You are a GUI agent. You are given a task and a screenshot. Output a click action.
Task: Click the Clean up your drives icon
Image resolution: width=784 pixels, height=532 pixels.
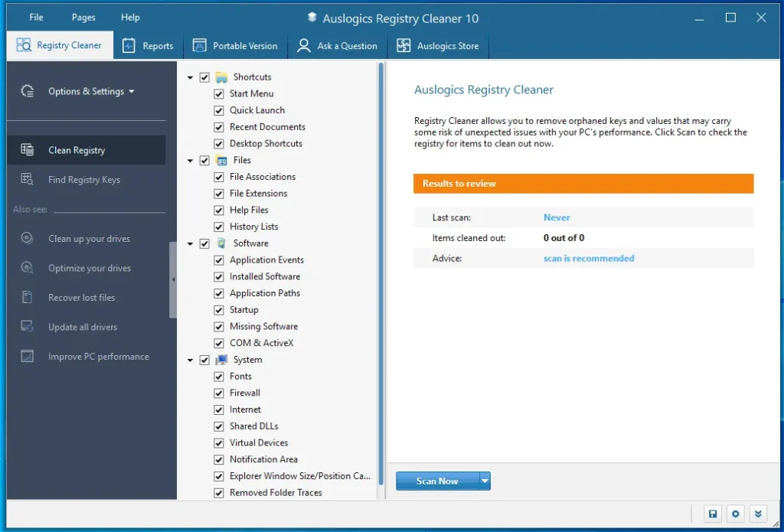tap(28, 238)
